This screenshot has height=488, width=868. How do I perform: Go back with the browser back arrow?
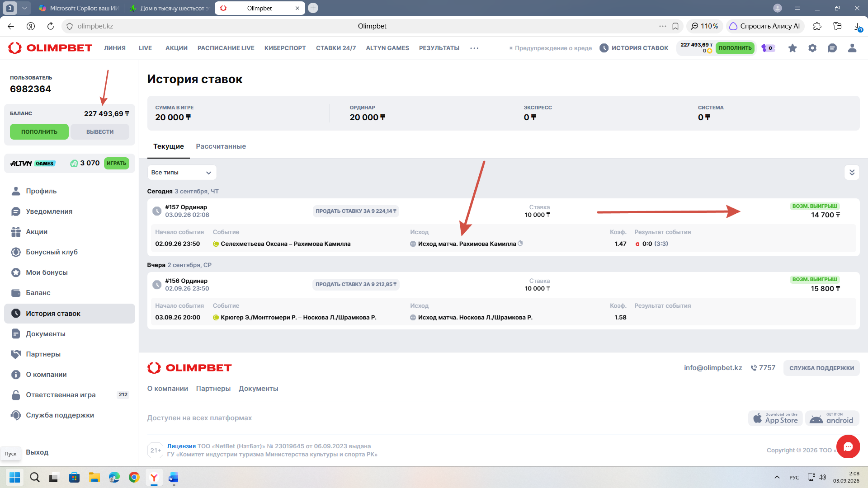11,26
